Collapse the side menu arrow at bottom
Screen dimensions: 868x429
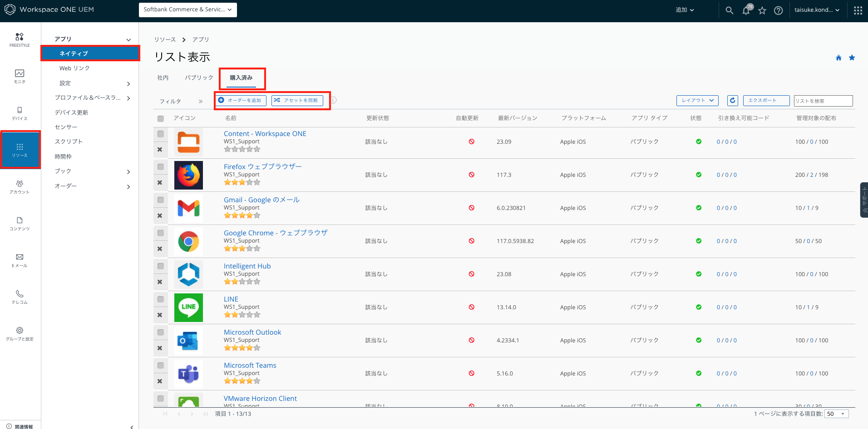pyautogui.click(x=132, y=427)
